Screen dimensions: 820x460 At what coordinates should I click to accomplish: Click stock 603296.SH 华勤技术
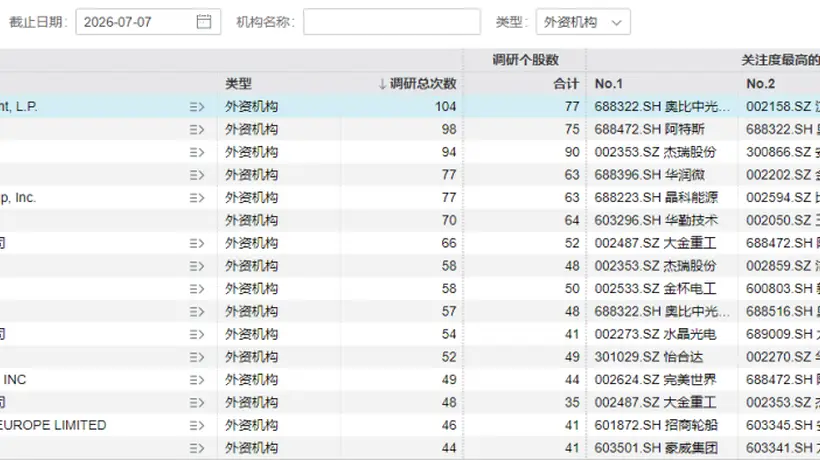click(656, 220)
